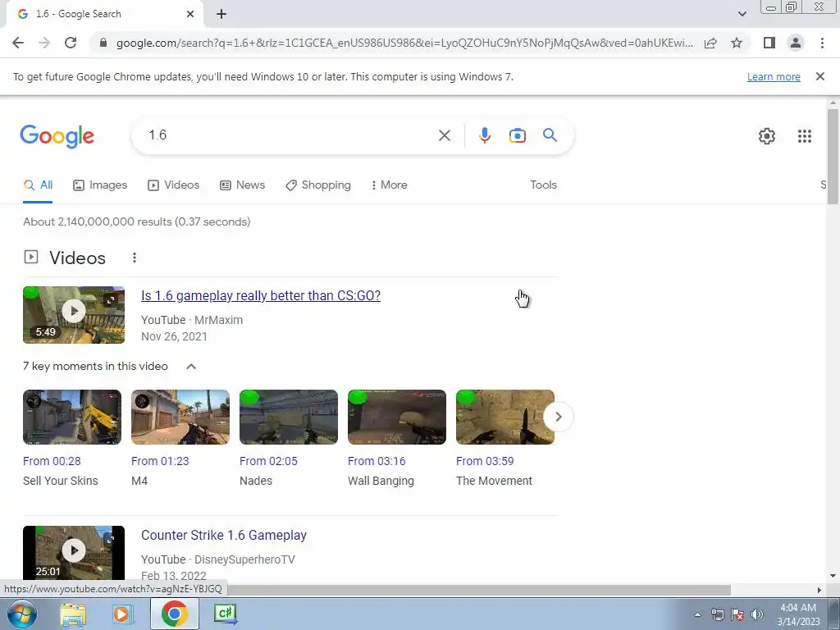Open network status tray icon
The image size is (840, 630).
717,614
